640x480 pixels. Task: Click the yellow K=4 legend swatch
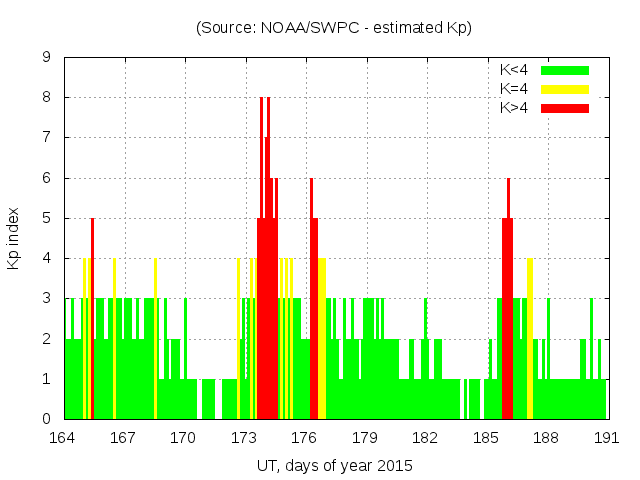(565, 89)
